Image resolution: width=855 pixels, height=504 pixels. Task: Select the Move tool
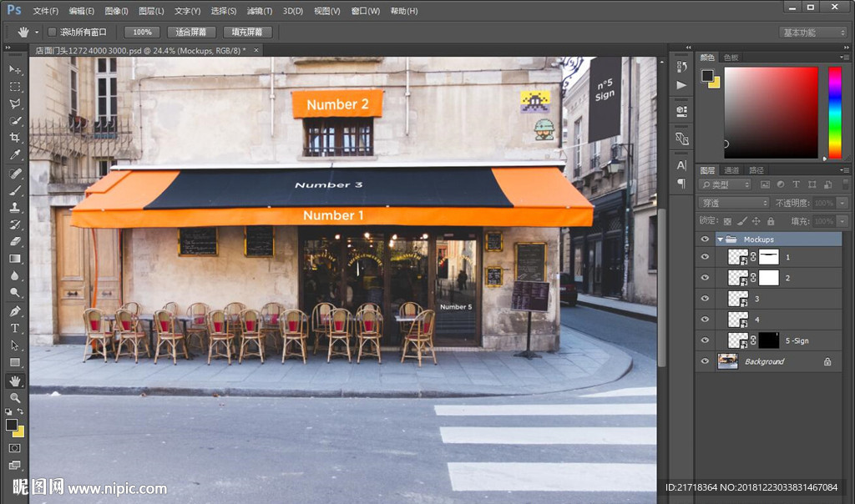(x=15, y=69)
